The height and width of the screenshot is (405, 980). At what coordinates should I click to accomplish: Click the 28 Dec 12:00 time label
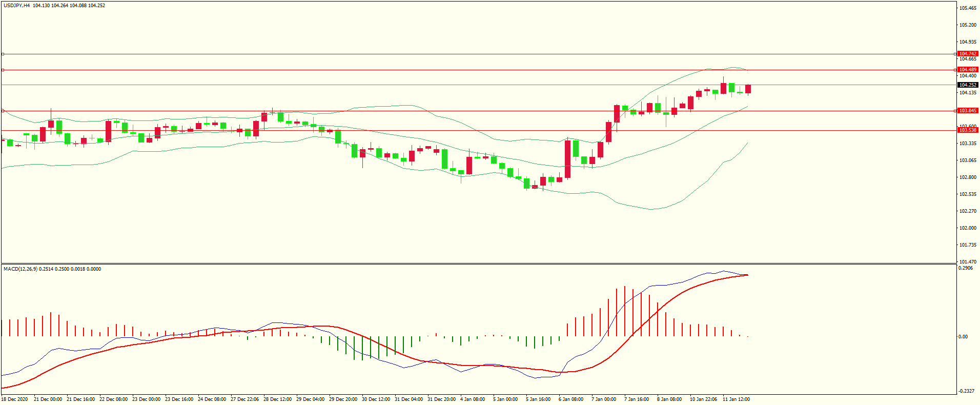pos(277,399)
